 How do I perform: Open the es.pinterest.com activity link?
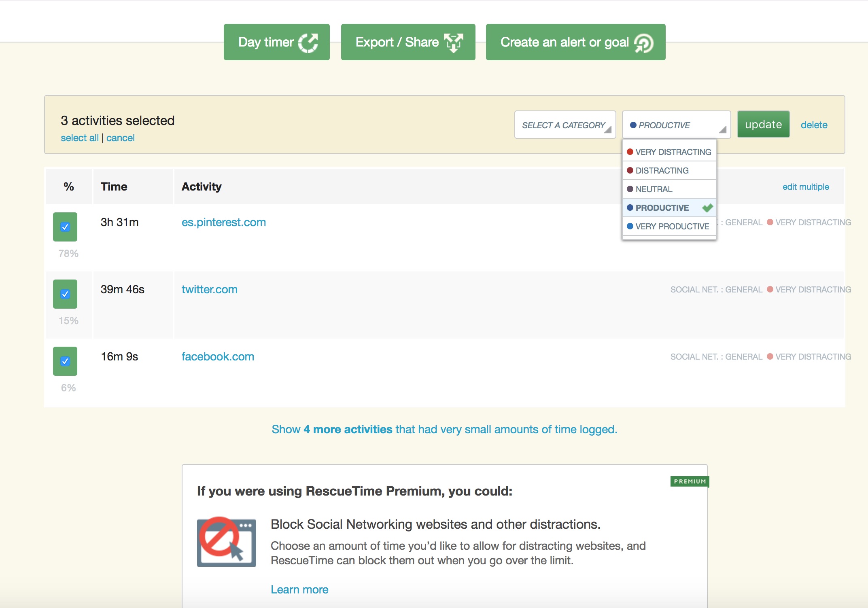[x=224, y=222]
